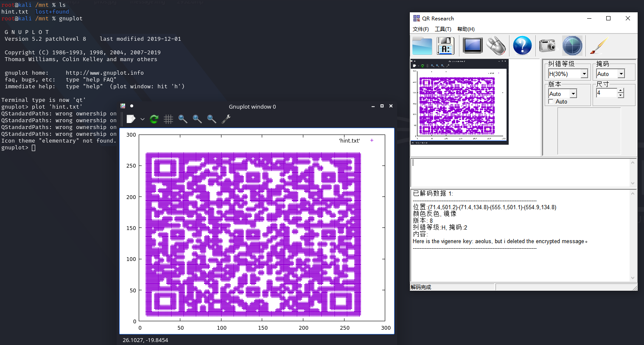Click the 颜色反色, 镜像 line in decoded data

click(434, 214)
